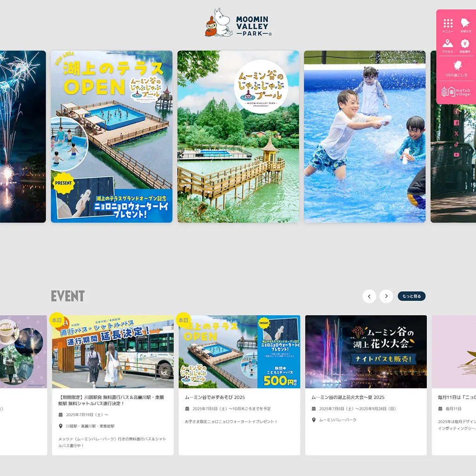Select the kids splashing in pool slide
The width and height of the screenshot is (476, 476).
pos(364,137)
